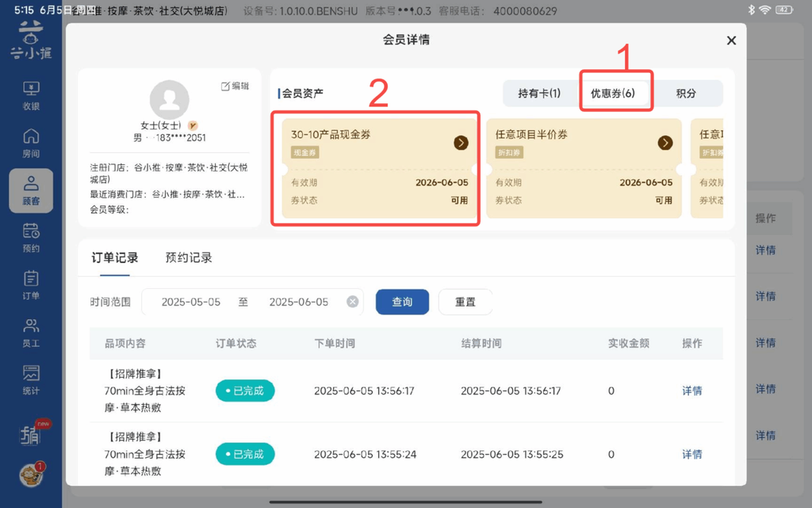
Task: Open arrow on 任意项目半价券 coupon
Action: click(665, 143)
